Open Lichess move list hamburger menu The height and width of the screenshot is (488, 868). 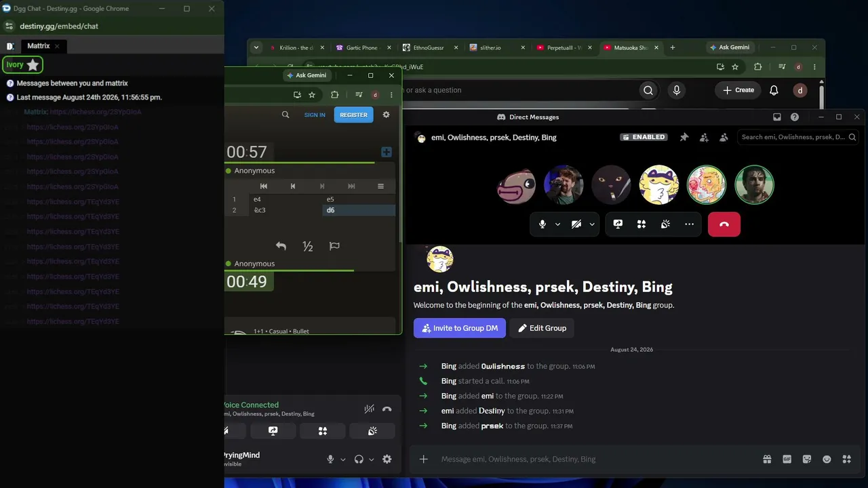(x=380, y=186)
